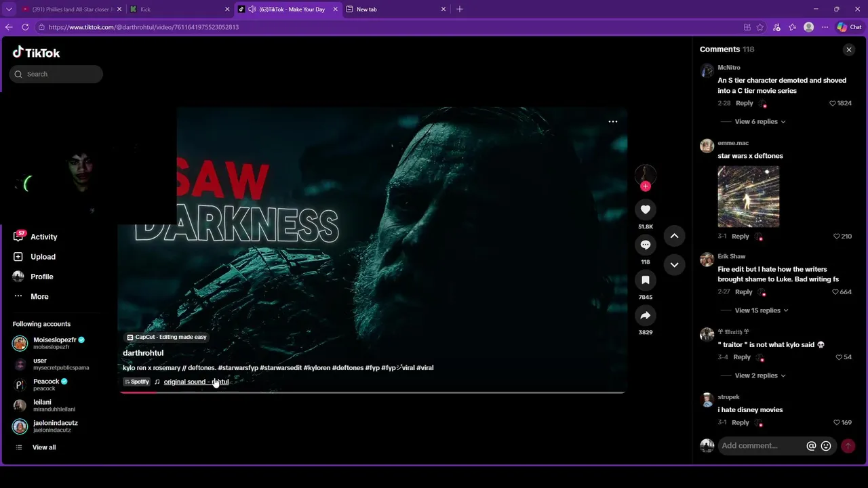Insert a mention with the @ icon
Viewport: 868px width, 488px height.
[811, 446]
